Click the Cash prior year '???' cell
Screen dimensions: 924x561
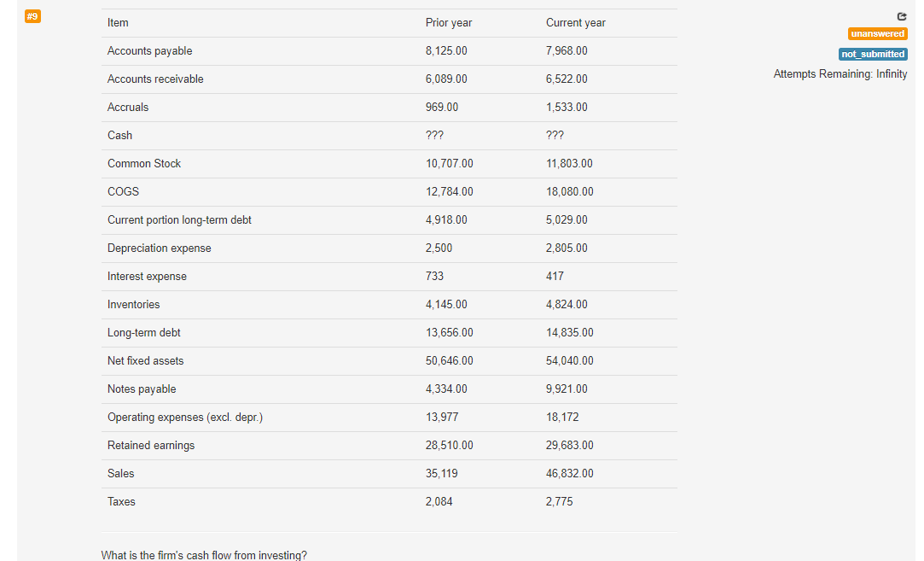pyautogui.click(x=433, y=136)
